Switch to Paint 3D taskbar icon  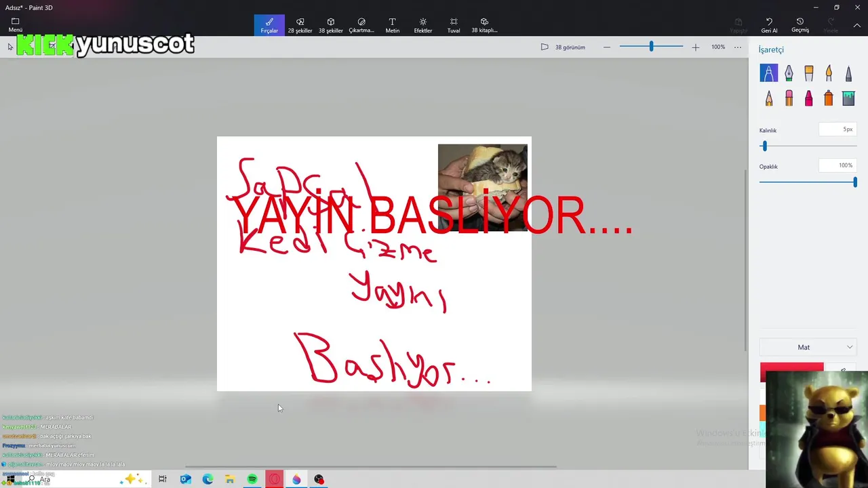[296, 479]
